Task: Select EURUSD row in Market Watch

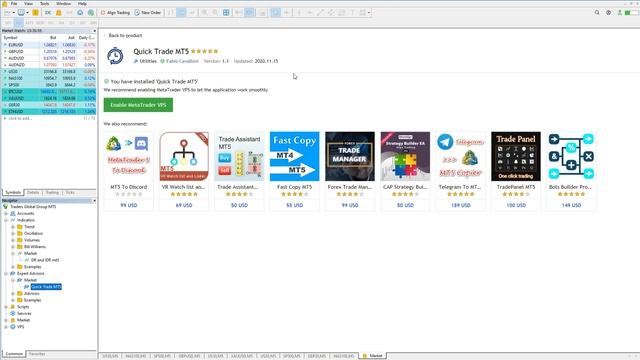Action: (49, 45)
